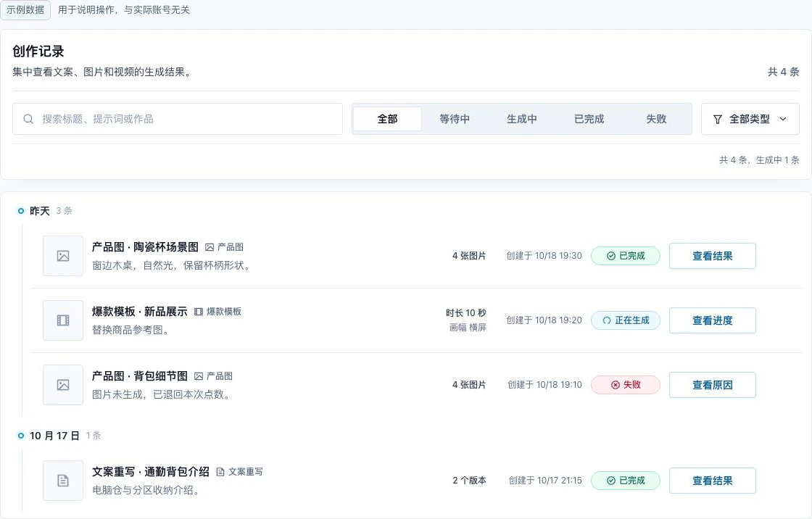Click title 爆款模板 · 新品展示

pos(140,312)
